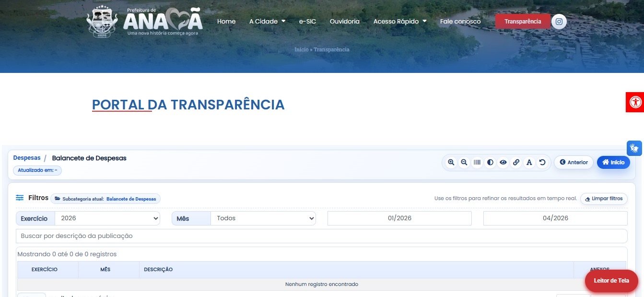The height and width of the screenshot is (297, 644).
Task: Open the Mês dropdown showing Todos
Action: 263,218
